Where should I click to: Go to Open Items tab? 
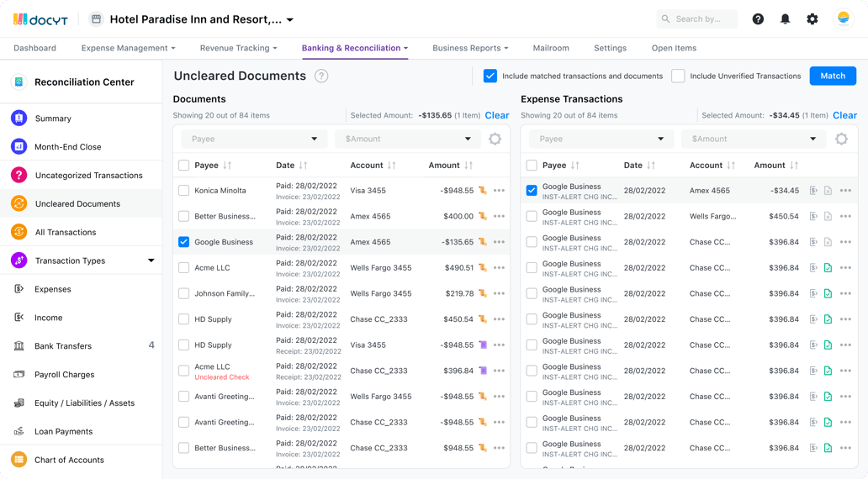pos(674,48)
